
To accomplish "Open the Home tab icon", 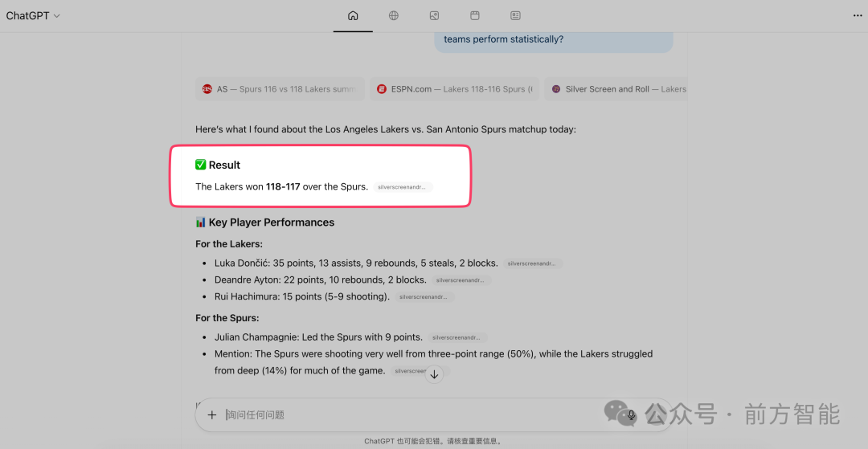I will pyautogui.click(x=353, y=15).
